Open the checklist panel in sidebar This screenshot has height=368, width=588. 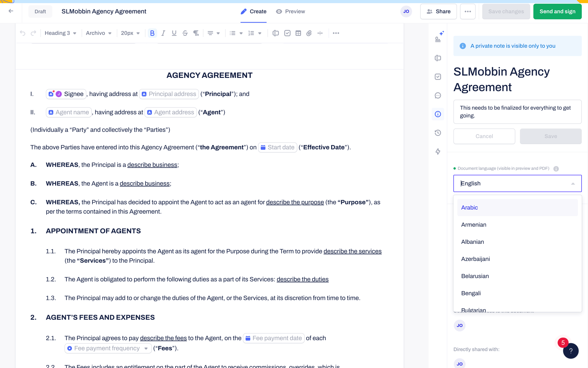point(438,77)
